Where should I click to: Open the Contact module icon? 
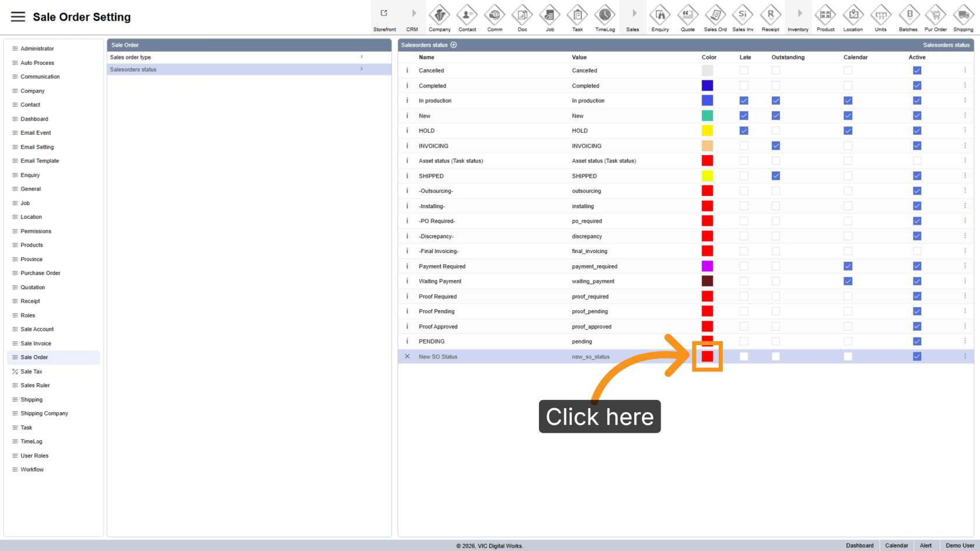467,17
